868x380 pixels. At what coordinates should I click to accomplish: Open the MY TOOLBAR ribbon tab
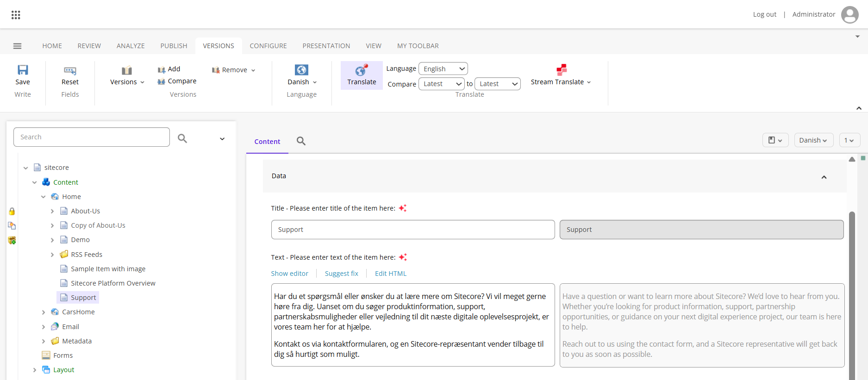point(418,46)
